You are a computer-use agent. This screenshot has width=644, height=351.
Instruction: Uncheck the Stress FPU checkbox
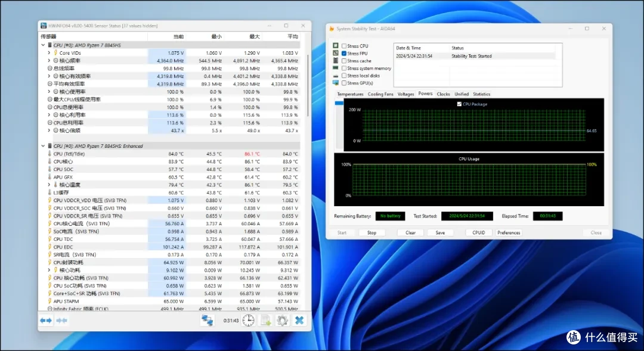344,54
